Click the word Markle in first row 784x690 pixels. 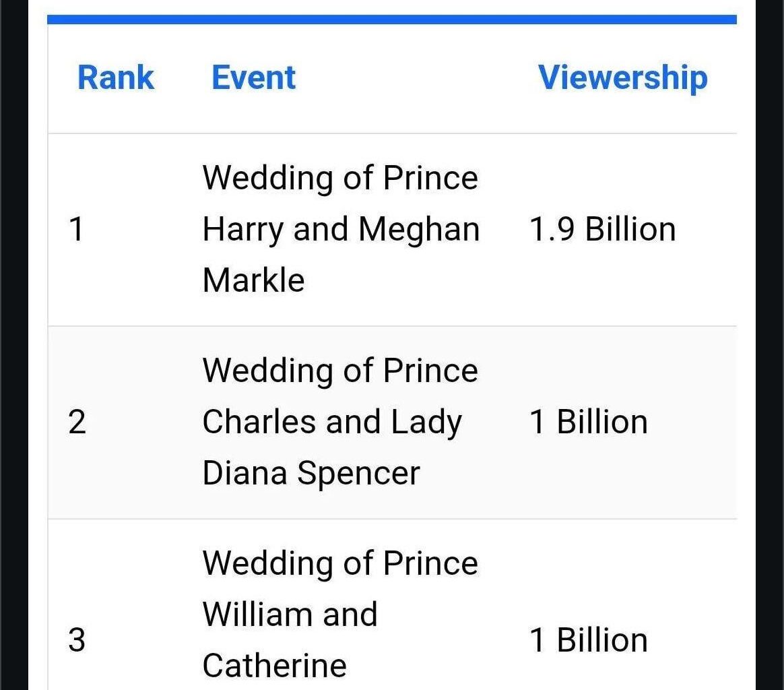[253, 280]
